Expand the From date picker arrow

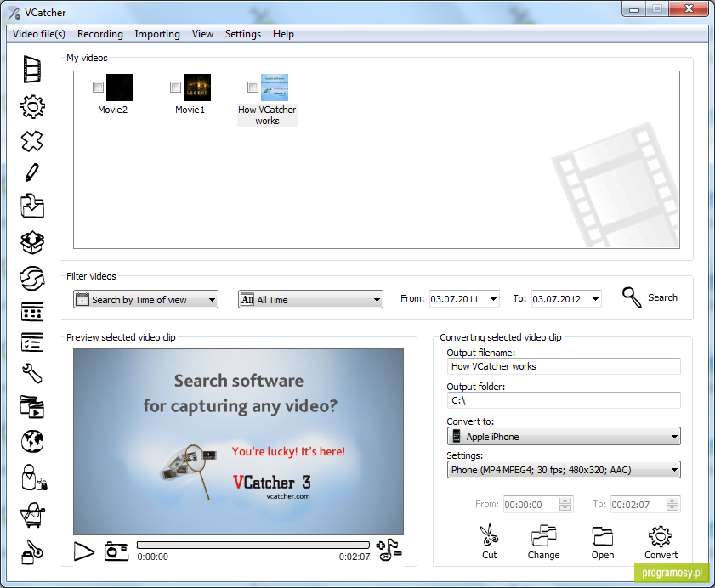pyautogui.click(x=493, y=299)
